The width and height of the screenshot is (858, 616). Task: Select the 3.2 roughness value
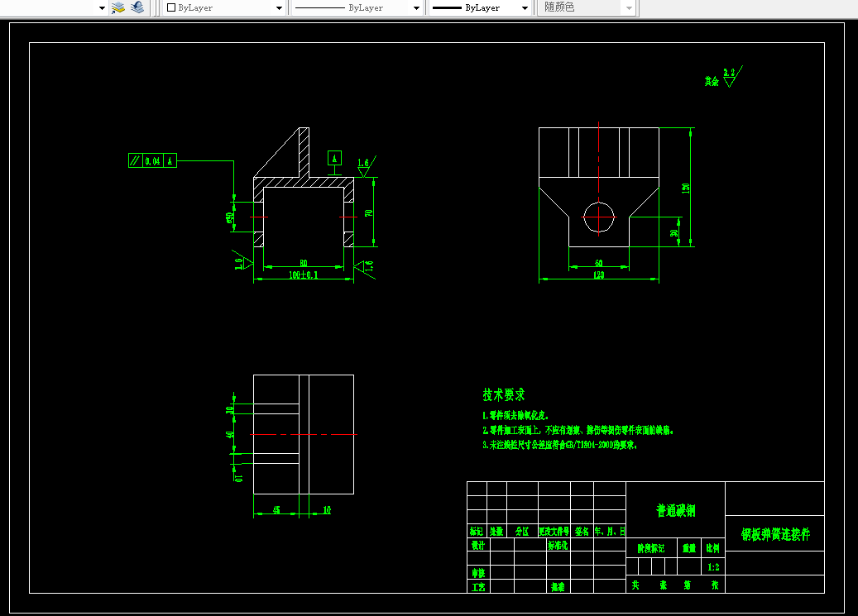coord(729,72)
